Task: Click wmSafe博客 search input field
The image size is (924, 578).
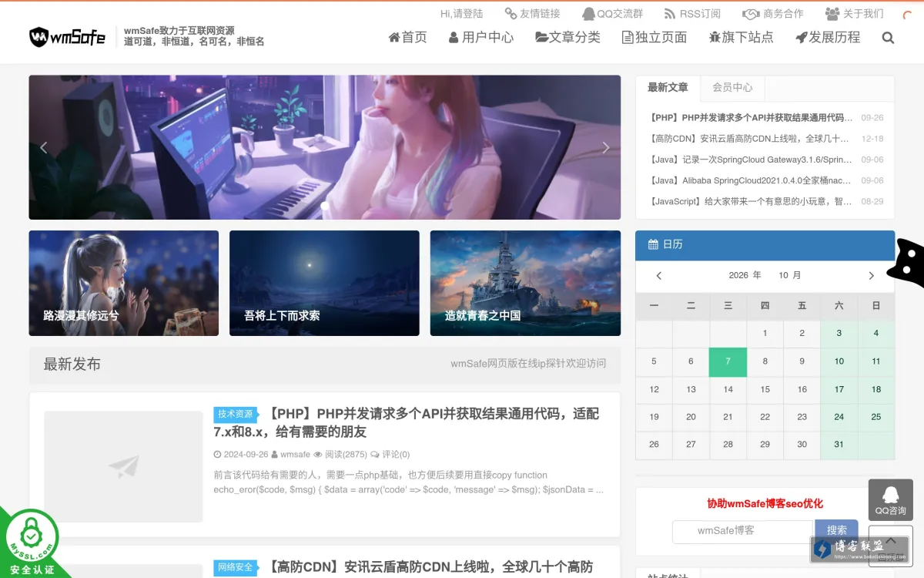Action: [742, 531]
